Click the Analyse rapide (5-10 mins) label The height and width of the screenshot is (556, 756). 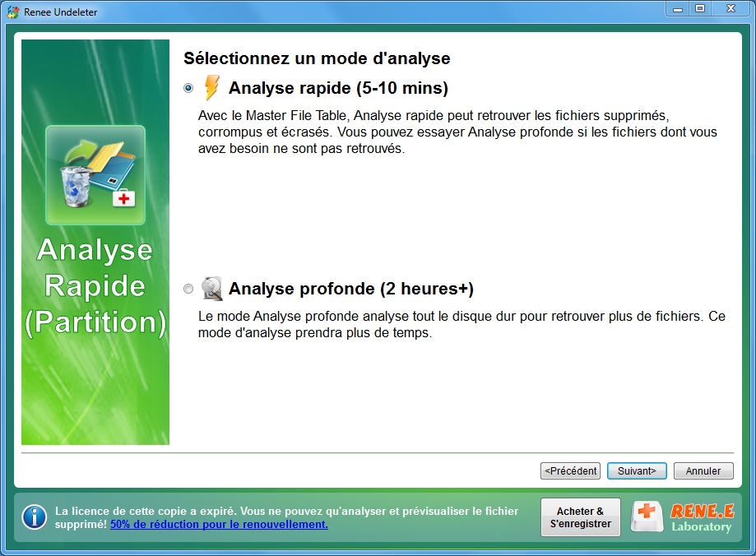[338, 88]
